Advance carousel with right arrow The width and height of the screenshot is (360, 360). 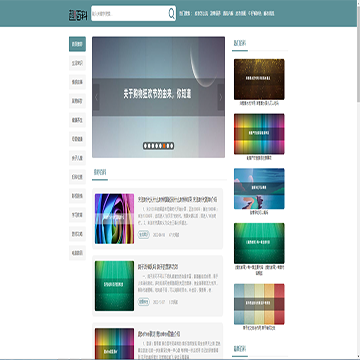(221, 97)
